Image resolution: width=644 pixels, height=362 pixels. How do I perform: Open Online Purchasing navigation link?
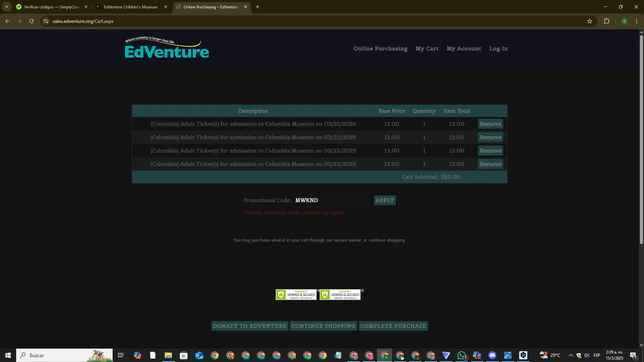pyautogui.click(x=380, y=48)
